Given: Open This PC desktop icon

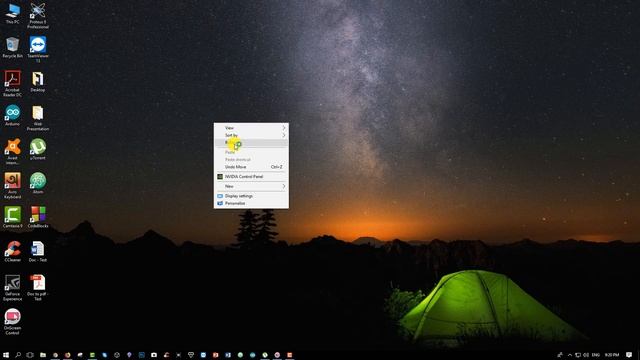Looking at the screenshot, I should tap(12, 13).
